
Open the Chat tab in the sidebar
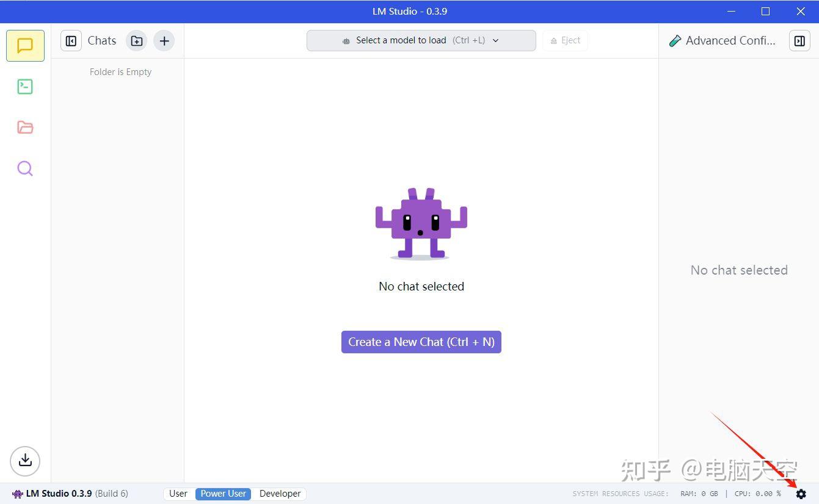coord(25,46)
